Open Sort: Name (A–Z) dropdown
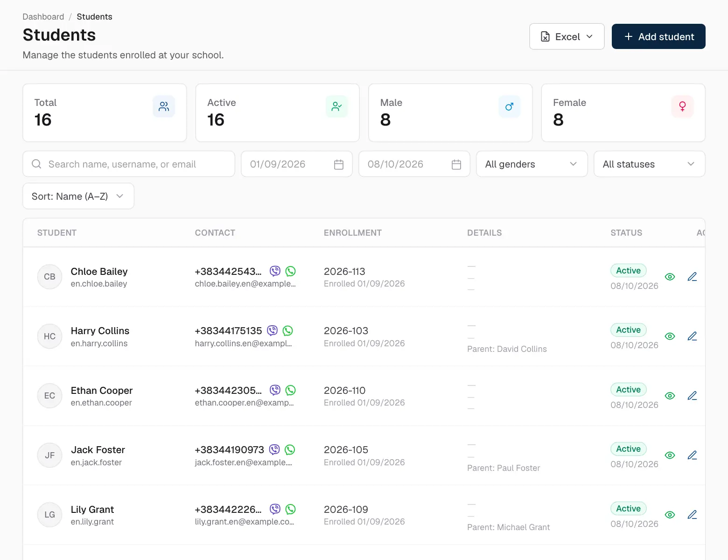This screenshot has width=728, height=560. [x=78, y=196]
